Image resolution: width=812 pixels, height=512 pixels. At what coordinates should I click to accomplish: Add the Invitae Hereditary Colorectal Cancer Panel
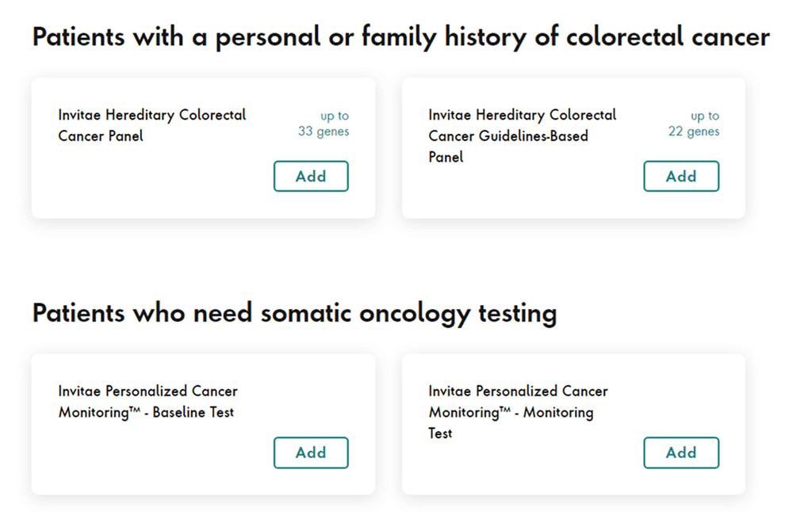(311, 176)
